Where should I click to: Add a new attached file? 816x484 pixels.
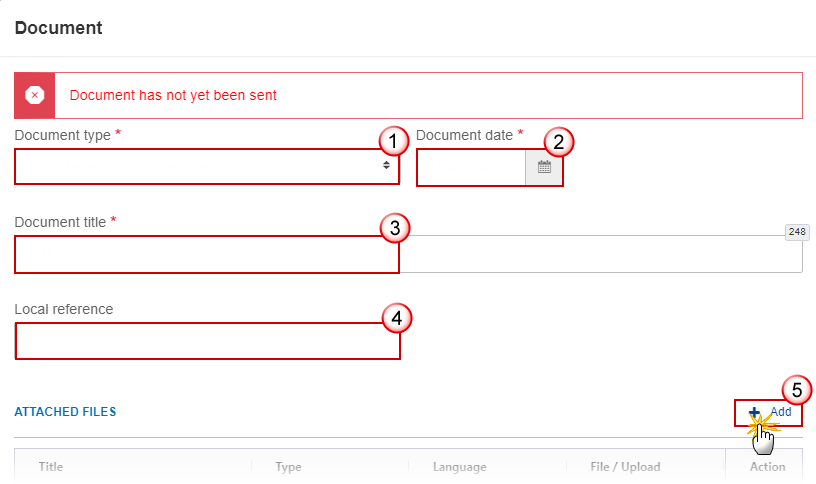coord(769,412)
